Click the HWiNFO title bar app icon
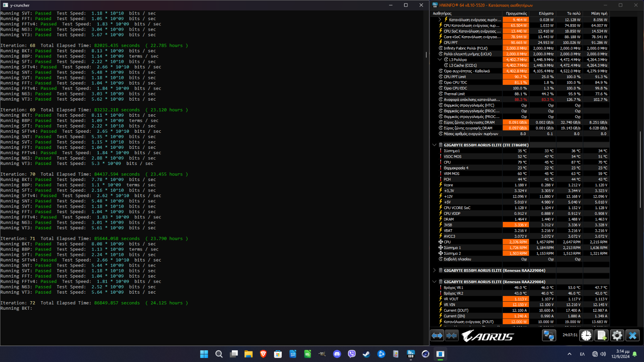Viewport: 644px width, 362px height. pos(435,5)
